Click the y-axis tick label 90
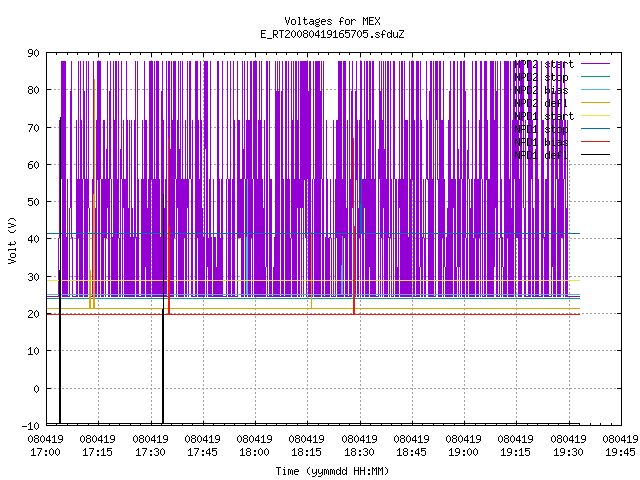The width and height of the screenshot is (640, 480). 33,53
